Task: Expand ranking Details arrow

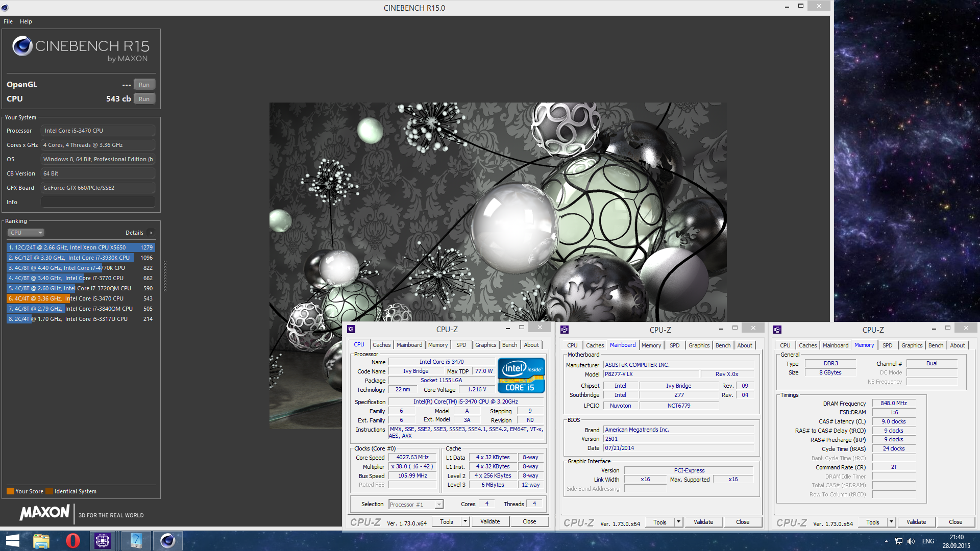Action: pyautogui.click(x=151, y=233)
